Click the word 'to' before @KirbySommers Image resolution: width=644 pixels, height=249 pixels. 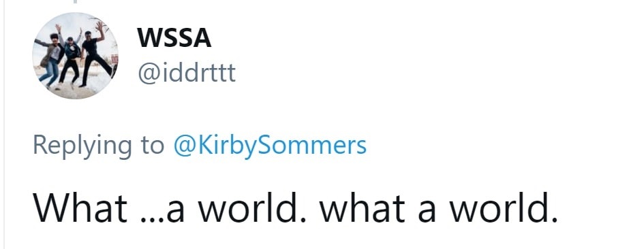point(151,146)
